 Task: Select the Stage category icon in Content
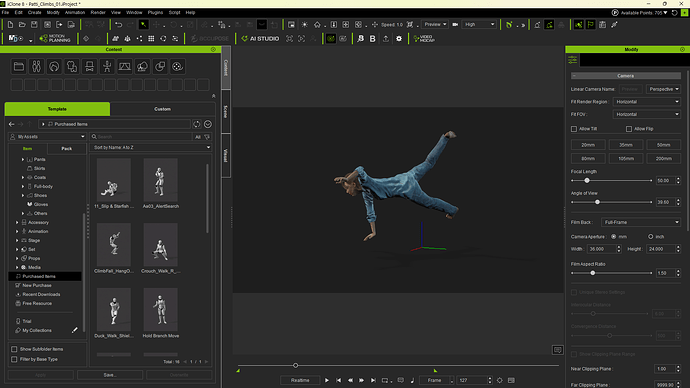point(125,66)
